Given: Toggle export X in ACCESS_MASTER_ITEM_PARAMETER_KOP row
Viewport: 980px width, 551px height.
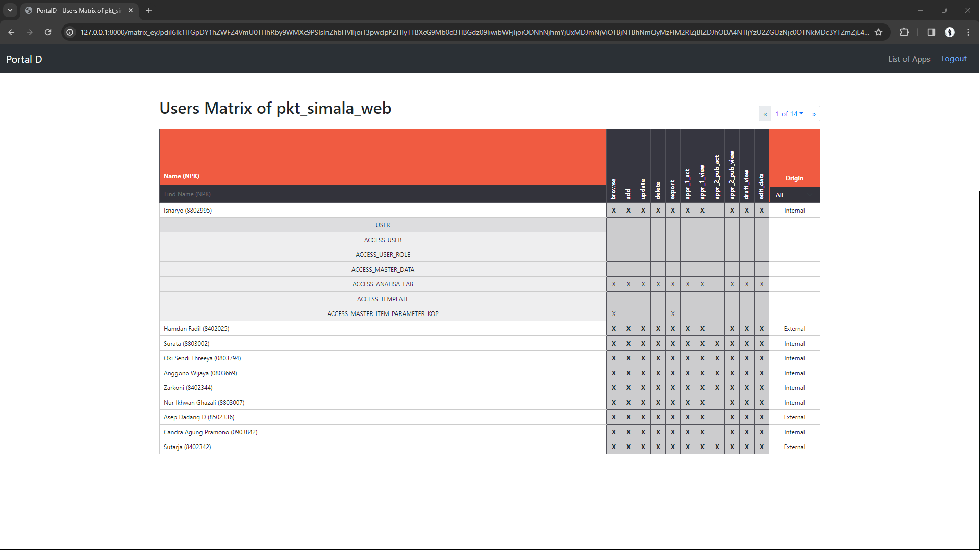Looking at the screenshot, I should [x=673, y=314].
